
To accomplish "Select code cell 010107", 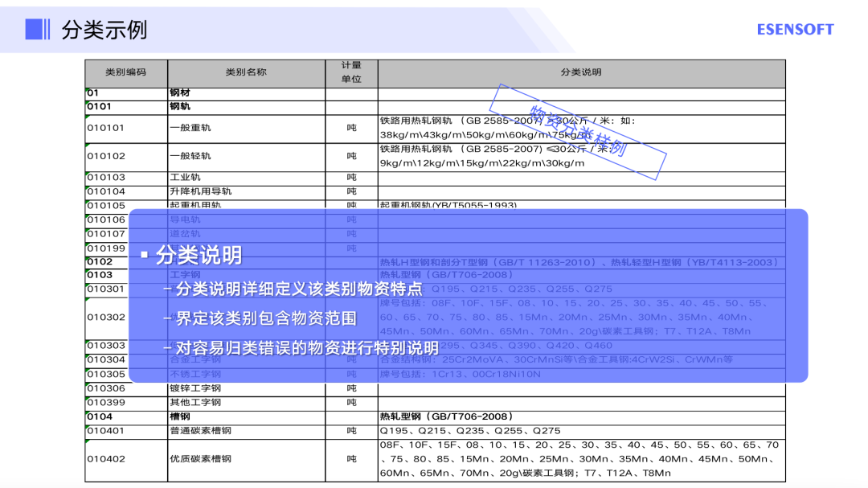I will 106,234.
